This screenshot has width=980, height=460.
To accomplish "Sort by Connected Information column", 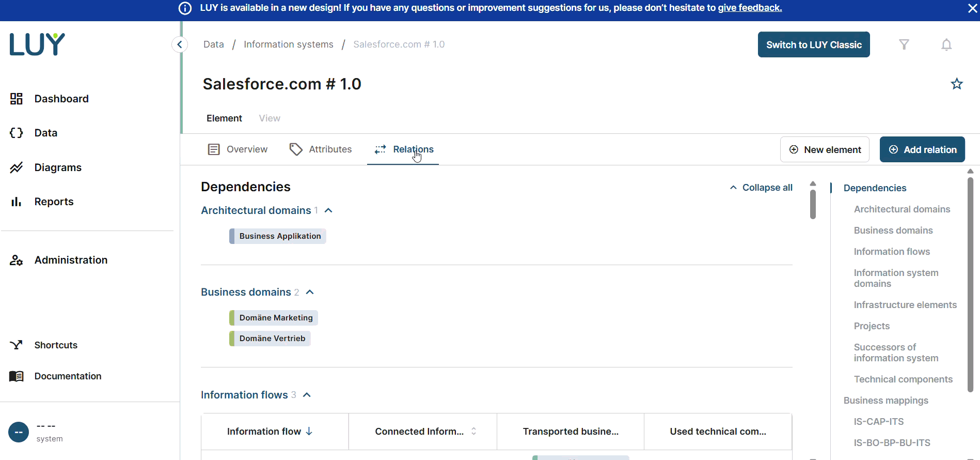I will pyautogui.click(x=473, y=432).
